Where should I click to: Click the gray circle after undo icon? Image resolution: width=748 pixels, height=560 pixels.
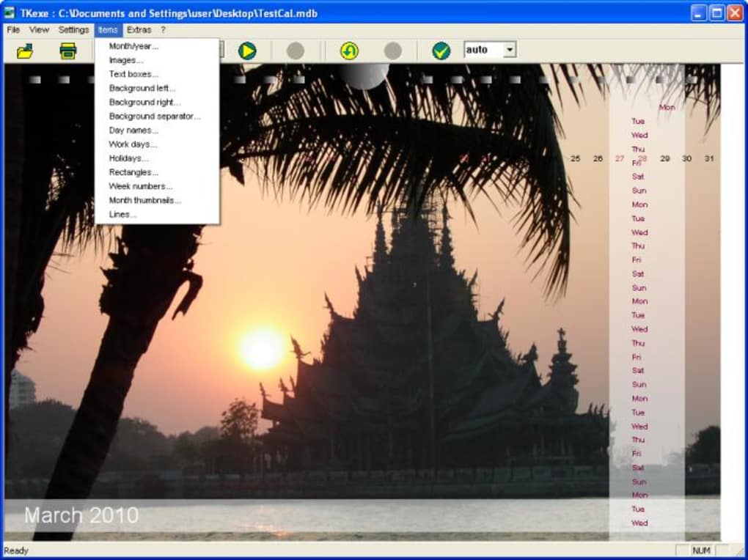click(x=392, y=51)
